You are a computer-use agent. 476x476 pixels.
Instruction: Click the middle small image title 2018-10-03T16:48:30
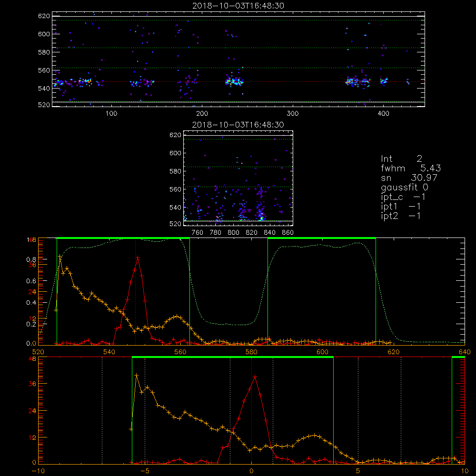238,125
